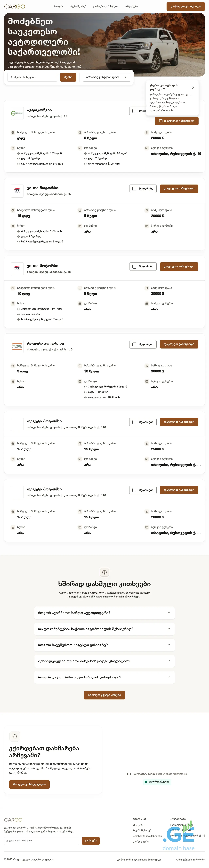Focus the ტელეფონის ნომერი input in the footer
Viewport: 209px width, 868px height.
click(42, 840)
